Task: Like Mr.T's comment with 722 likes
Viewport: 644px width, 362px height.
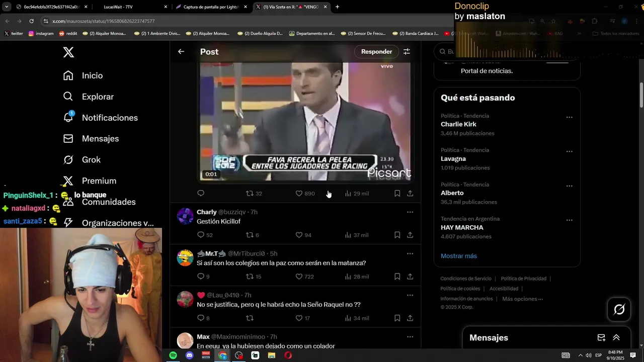Action: pos(304,277)
